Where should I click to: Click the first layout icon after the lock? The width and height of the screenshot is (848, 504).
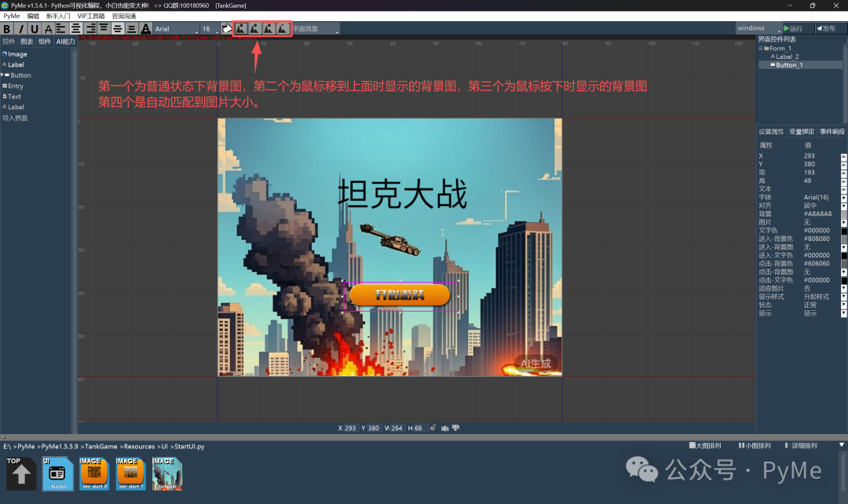click(x=445, y=428)
